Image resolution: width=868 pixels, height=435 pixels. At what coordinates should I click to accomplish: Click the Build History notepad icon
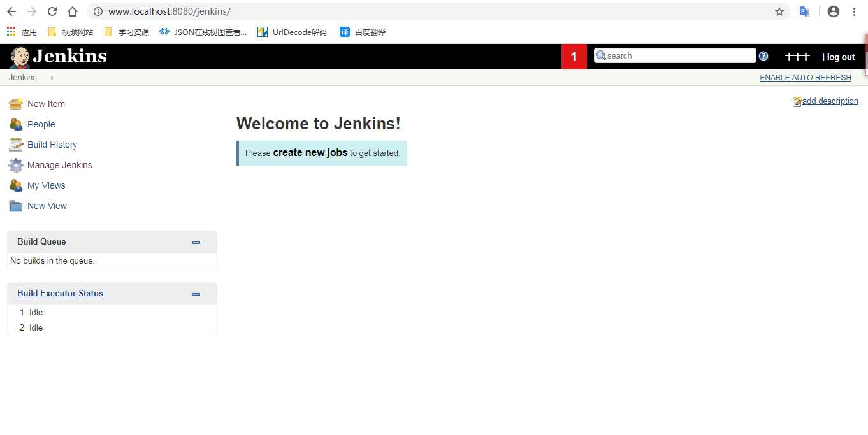[16, 145]
